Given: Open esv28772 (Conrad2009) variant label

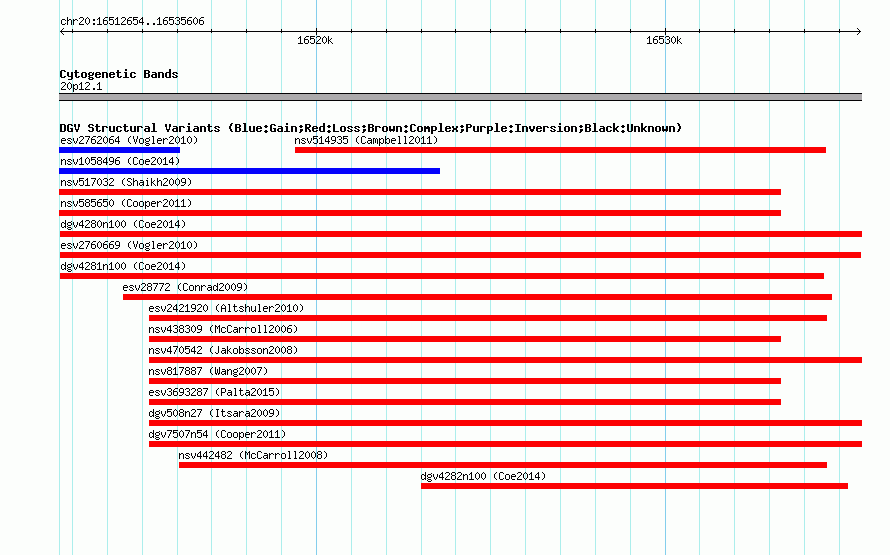Looking at the screenshot, I should (186, 287).
